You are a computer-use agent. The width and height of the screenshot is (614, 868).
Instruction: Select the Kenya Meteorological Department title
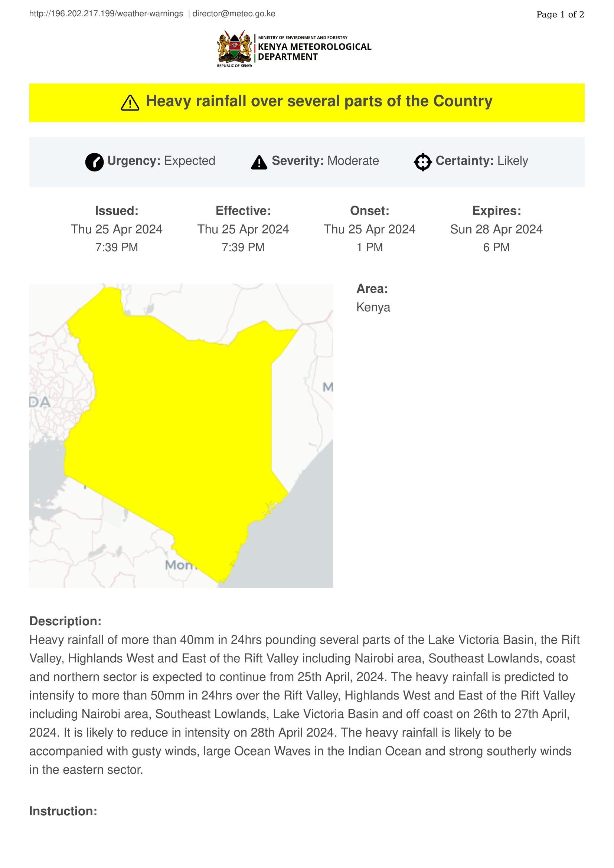coord(314,52)
